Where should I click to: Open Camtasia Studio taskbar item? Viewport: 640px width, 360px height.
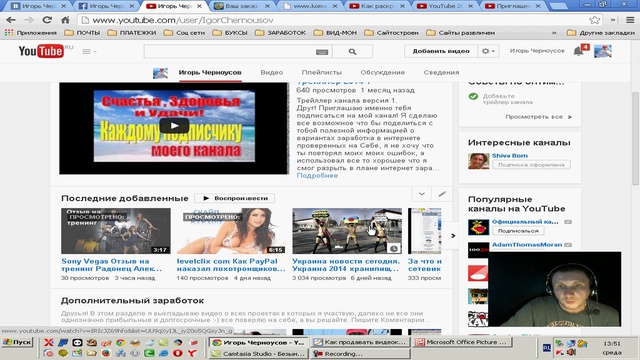[x=258, y=354]
